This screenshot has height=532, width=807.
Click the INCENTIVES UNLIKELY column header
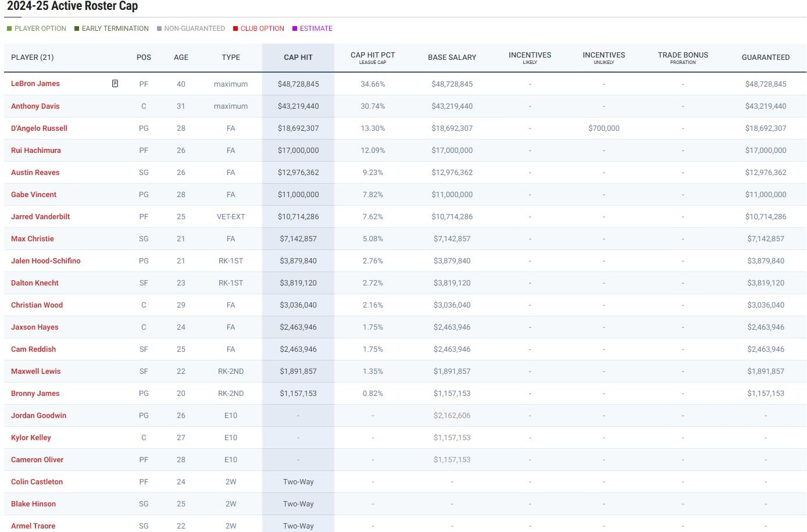point(604,58)
